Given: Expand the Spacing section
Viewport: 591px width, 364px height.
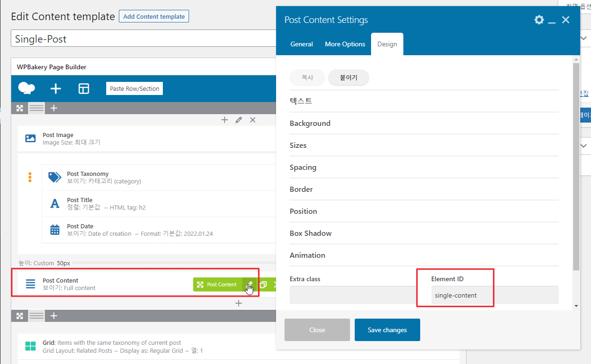Looking at the screenshot, I should click(x=424, y=167).
